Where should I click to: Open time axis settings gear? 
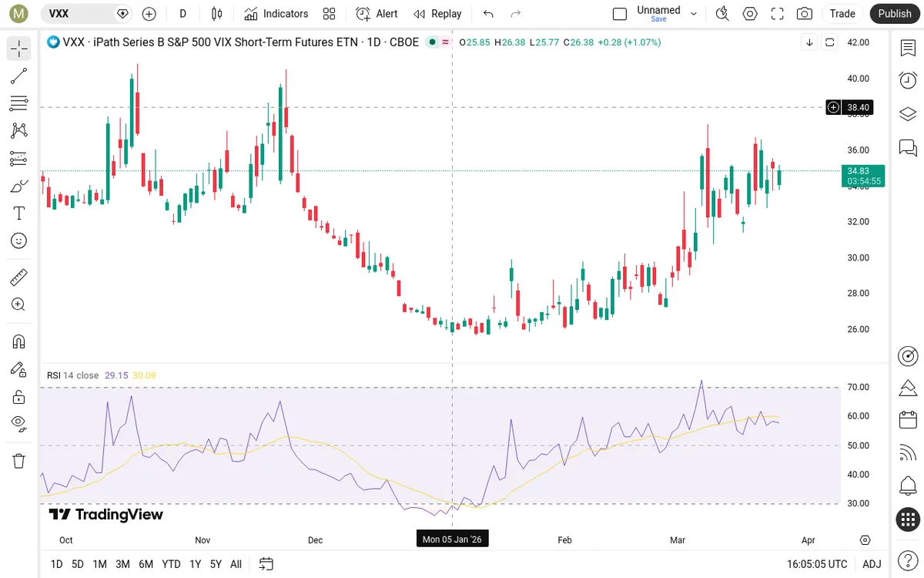pyautogui.click(x=865, y=540)
